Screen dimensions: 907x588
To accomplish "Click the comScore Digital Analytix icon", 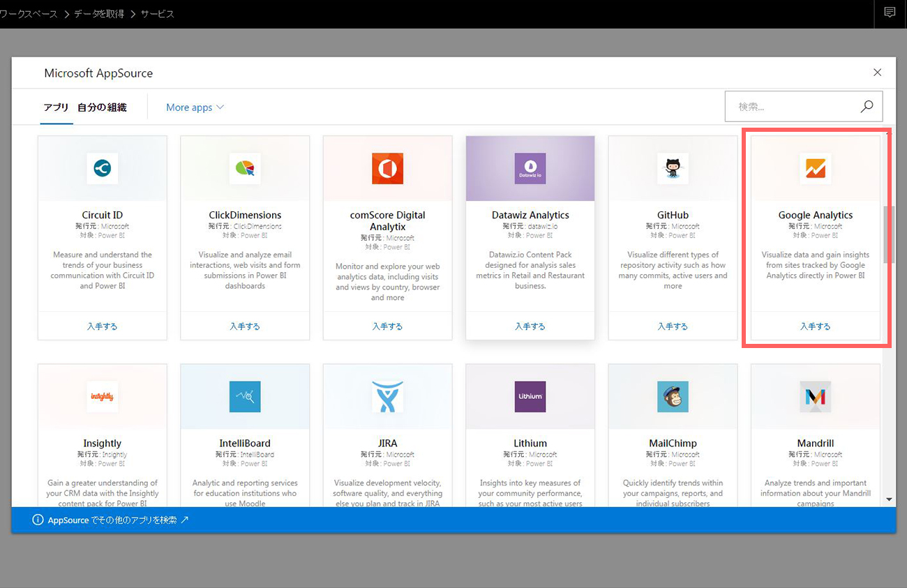I will [387, 168].
